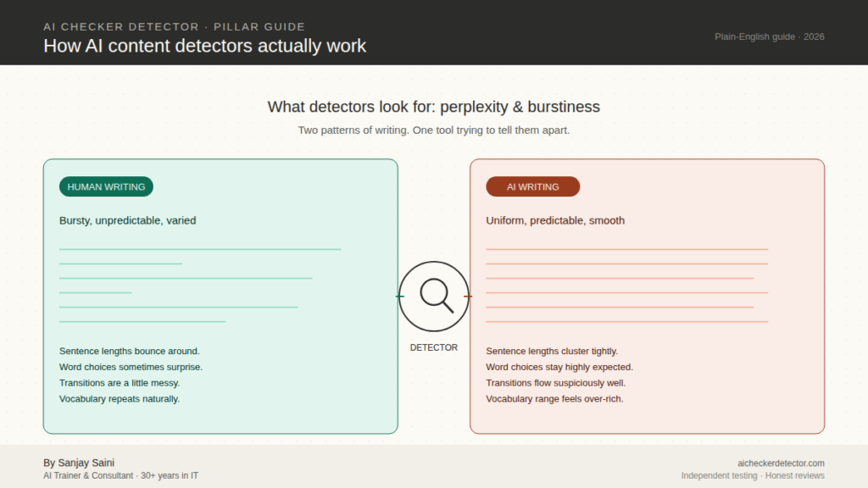Click the author name Sanjay Saini
The width and height of the screenshot is (868, 488).
click(x=79, y=463)
